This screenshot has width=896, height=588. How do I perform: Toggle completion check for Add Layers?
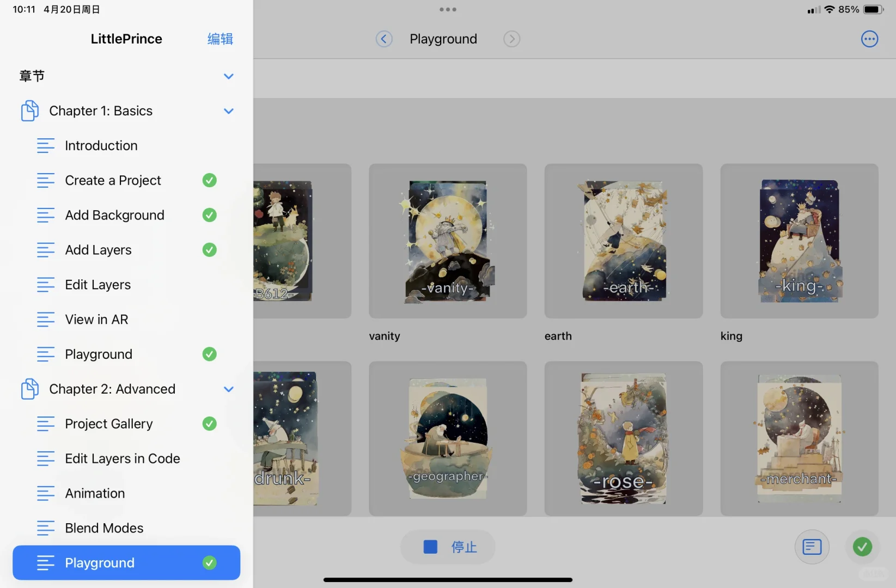click(210, 250)
